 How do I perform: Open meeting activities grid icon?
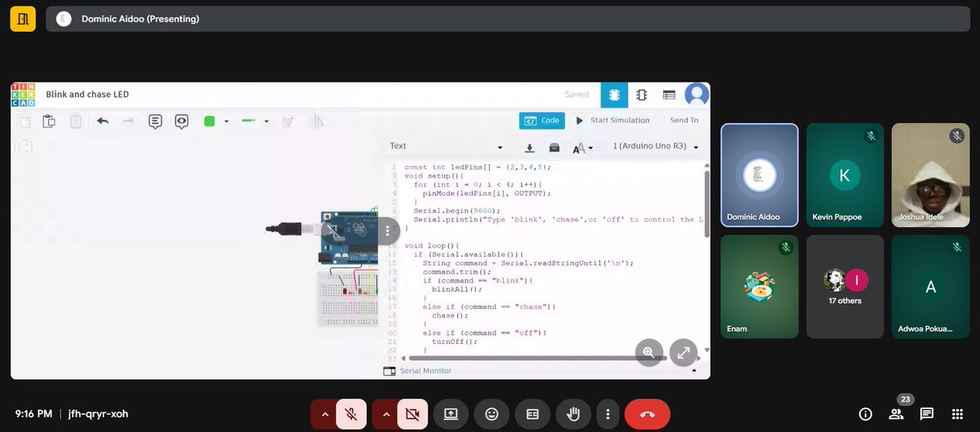point(957,414)
